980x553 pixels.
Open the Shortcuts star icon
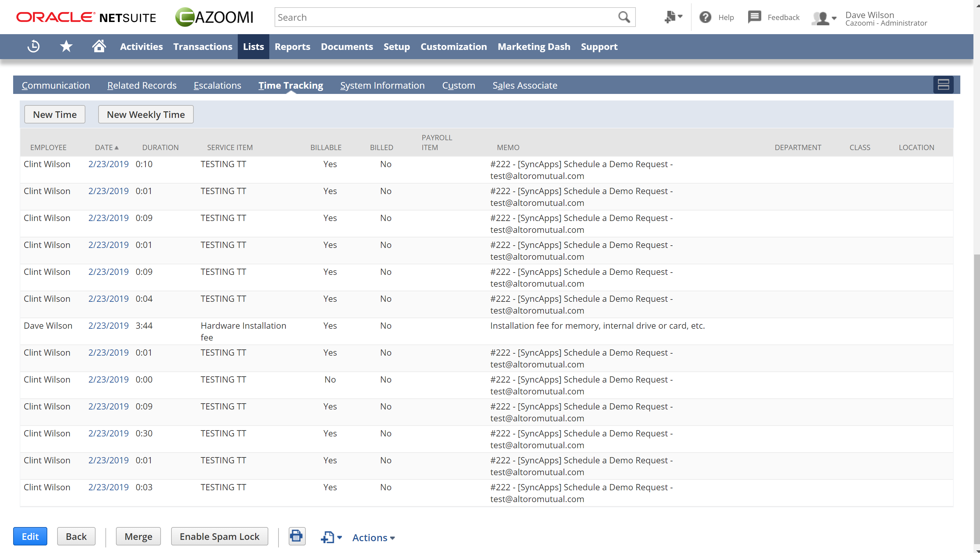click(66, 46)
